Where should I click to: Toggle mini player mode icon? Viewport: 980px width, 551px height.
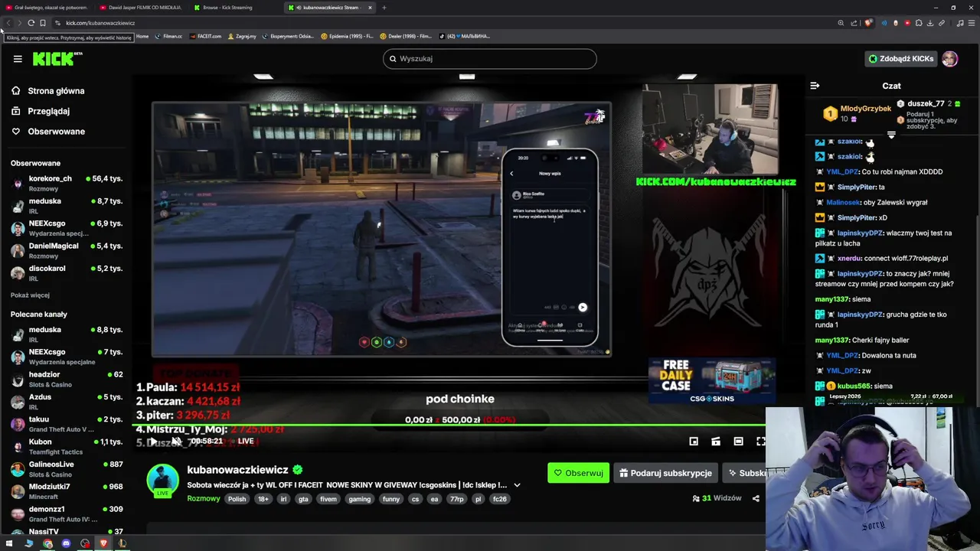pos(694,442)
